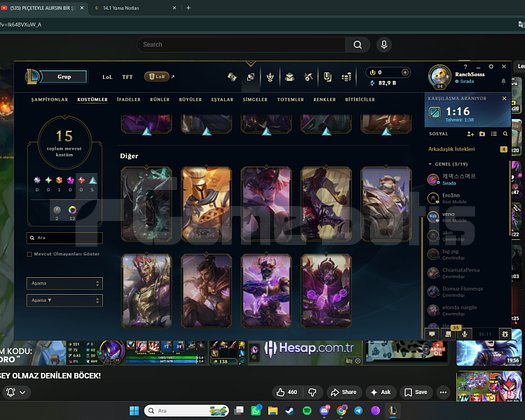Screen dimensions: 525x420
Task: Click the Add Friend icon in Sosyal
Action: click(x=470, y=134)
